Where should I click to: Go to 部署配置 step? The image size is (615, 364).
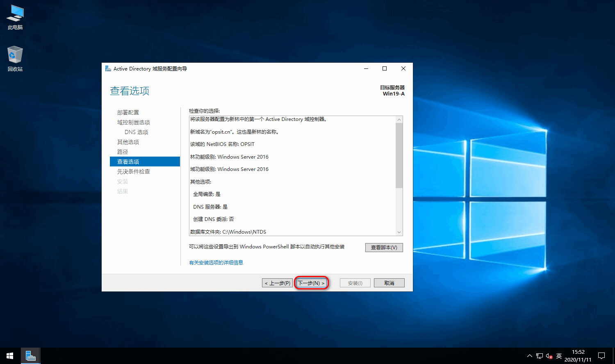[x=128, y=112]
